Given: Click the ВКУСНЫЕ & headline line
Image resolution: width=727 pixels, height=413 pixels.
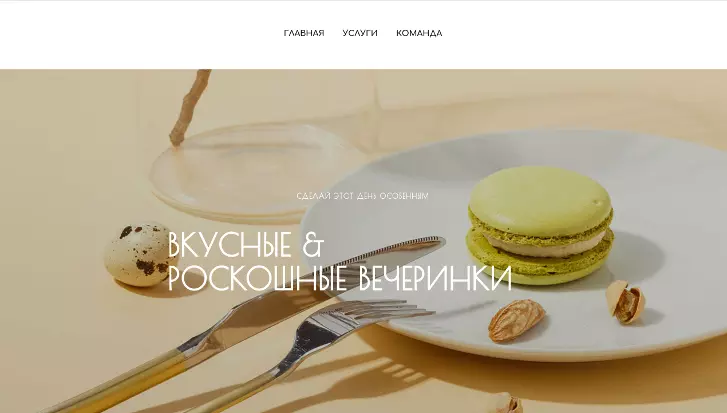Looking at the screenshot, I should [244, 244].
